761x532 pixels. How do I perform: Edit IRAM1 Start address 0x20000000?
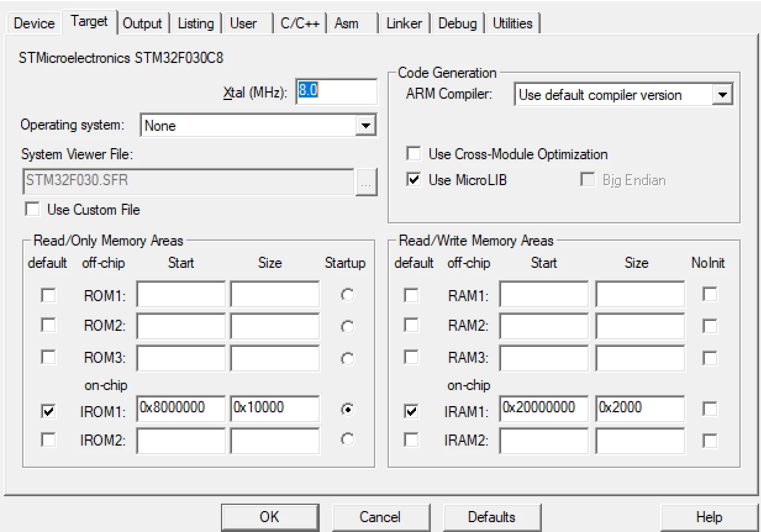544,409
